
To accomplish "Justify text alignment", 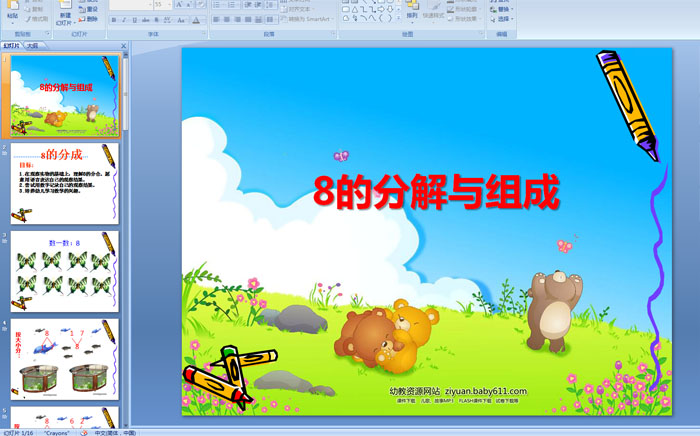I will [x=248, y=20].
